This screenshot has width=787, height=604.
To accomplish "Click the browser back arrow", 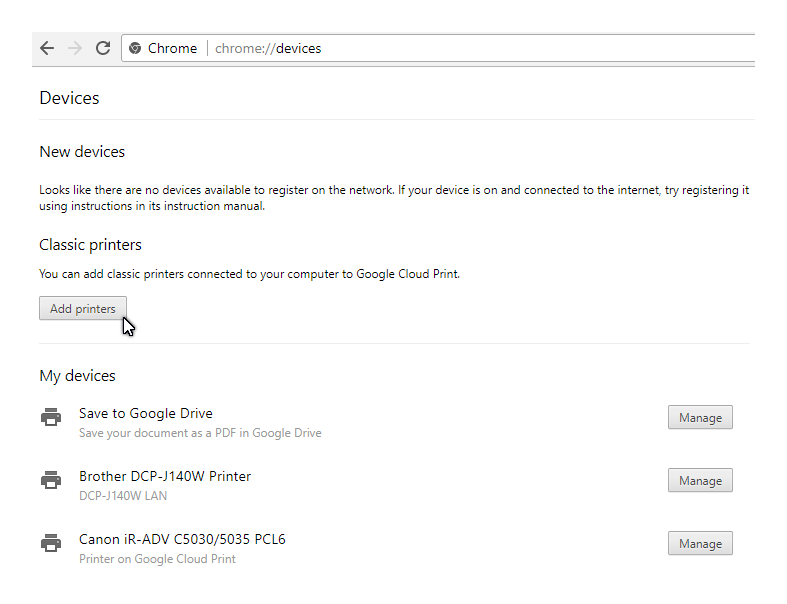I will click(47, 48).
